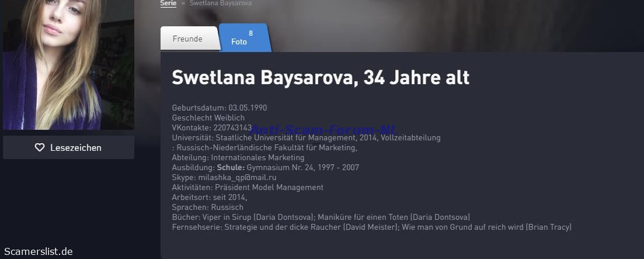Open the profile photo thumbnail
644x259 pixels.
tap(68, 64)
